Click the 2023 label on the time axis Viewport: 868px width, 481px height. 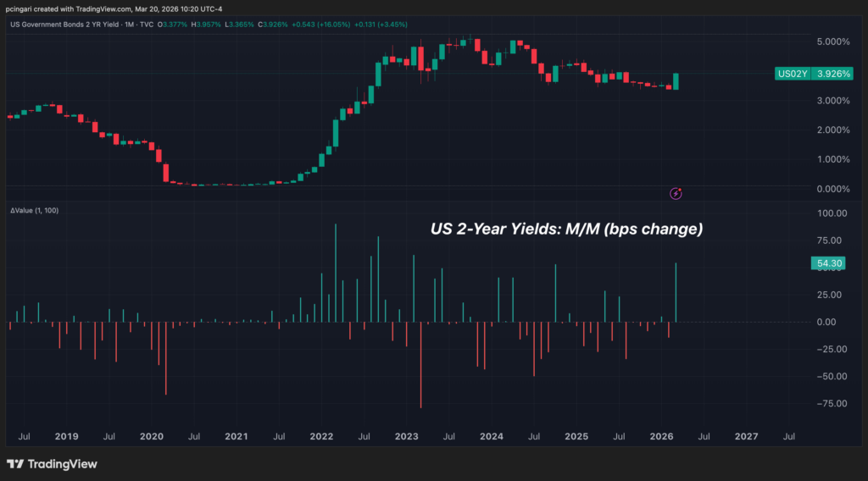pos(407,436)
